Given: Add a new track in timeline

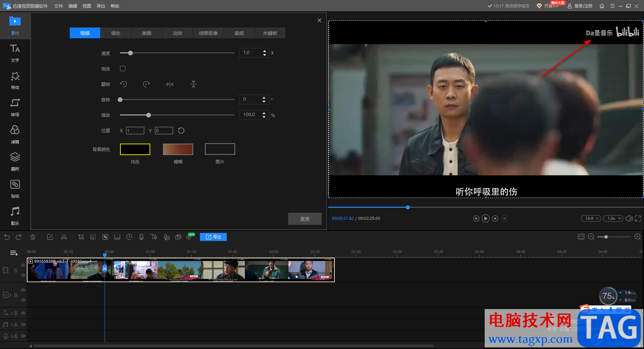Looking at the screenshot, I should pos(14,253).
